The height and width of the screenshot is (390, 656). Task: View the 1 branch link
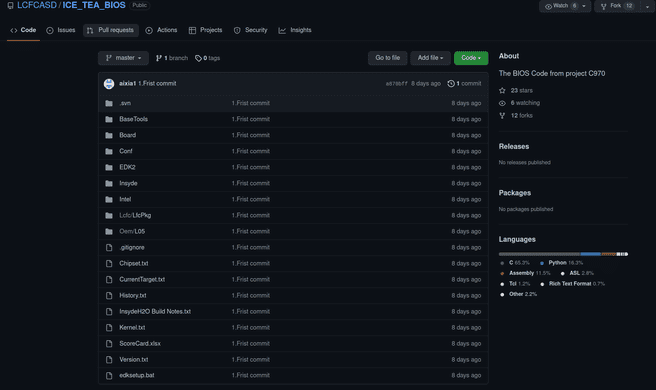coord(172,58)
